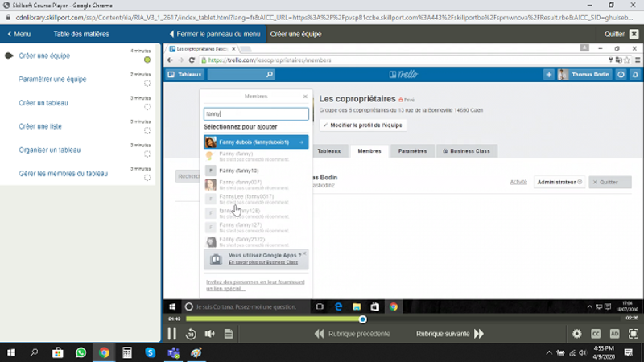Click Trello search magnifier icon
The height and width of the screenshot is (362, 644).
click(x=270, y=74)
